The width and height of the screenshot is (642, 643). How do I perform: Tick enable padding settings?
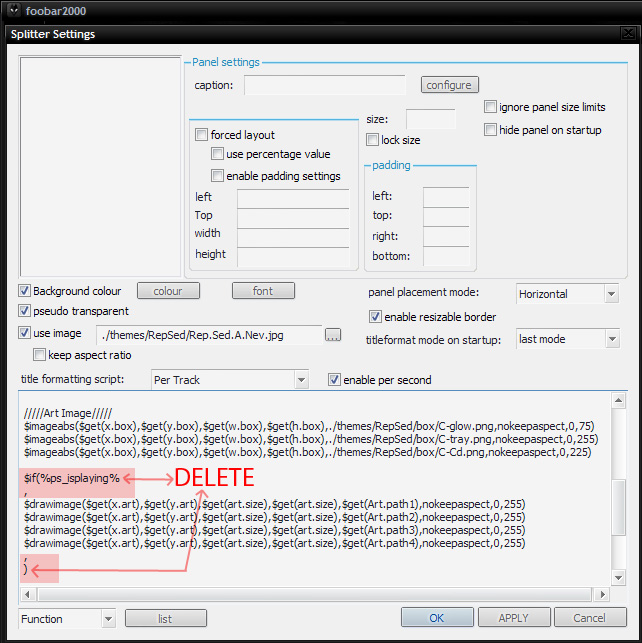pyautogui.click(x=217, y=176)
